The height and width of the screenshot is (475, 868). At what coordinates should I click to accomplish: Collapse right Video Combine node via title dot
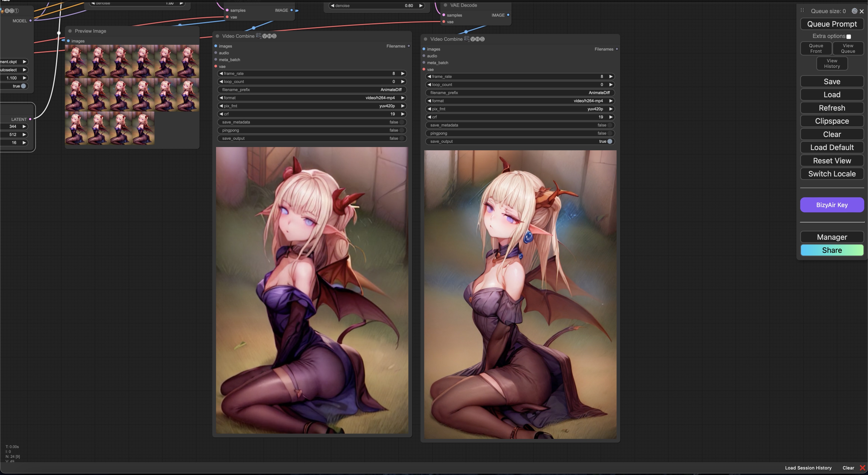point(425,39)
